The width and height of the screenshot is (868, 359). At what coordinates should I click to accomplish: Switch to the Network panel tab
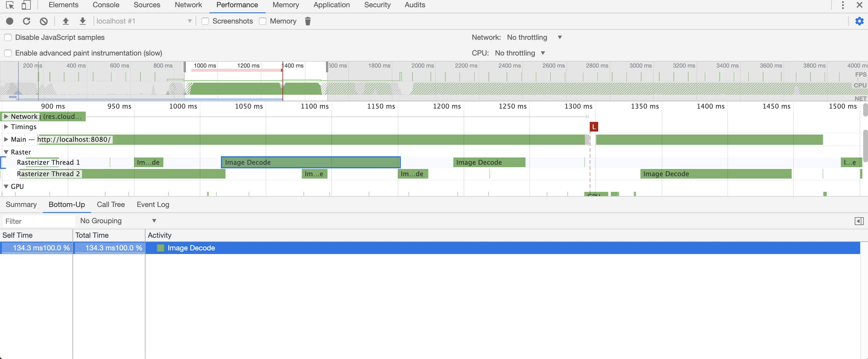click(188, 5)
